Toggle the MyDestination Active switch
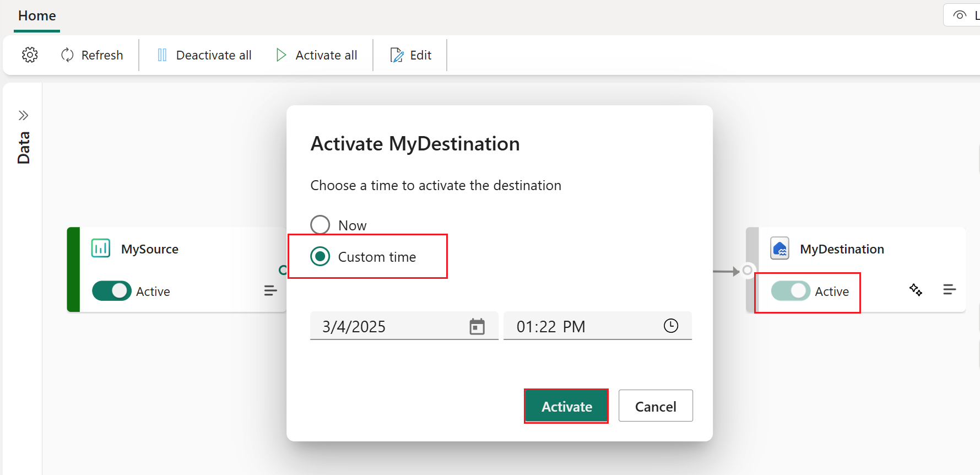Screen dimensions: 980x475 (791, 291)
